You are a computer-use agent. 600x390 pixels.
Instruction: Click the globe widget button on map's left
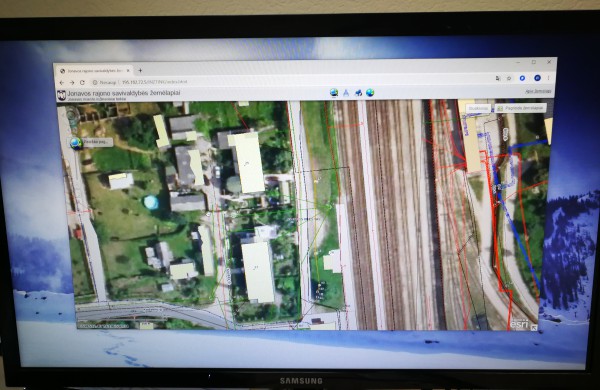click(x=76, y=143)
